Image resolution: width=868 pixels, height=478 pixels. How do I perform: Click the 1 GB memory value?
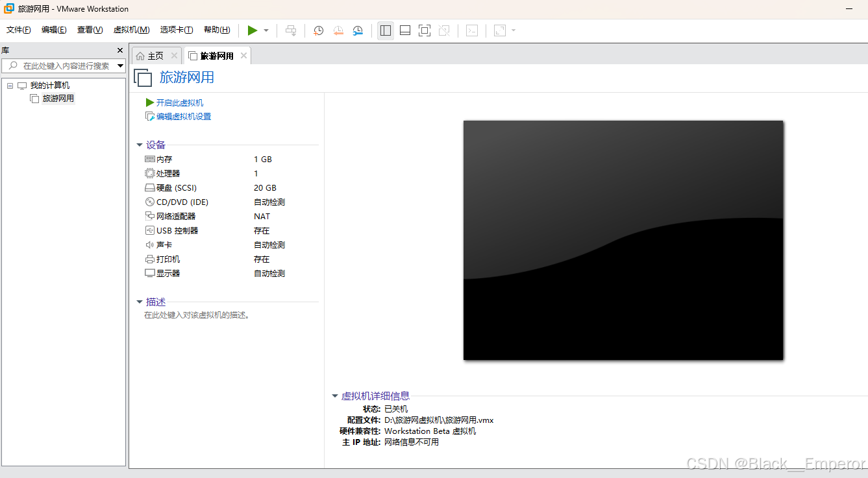pyautogui.click(x=263, y=160)
